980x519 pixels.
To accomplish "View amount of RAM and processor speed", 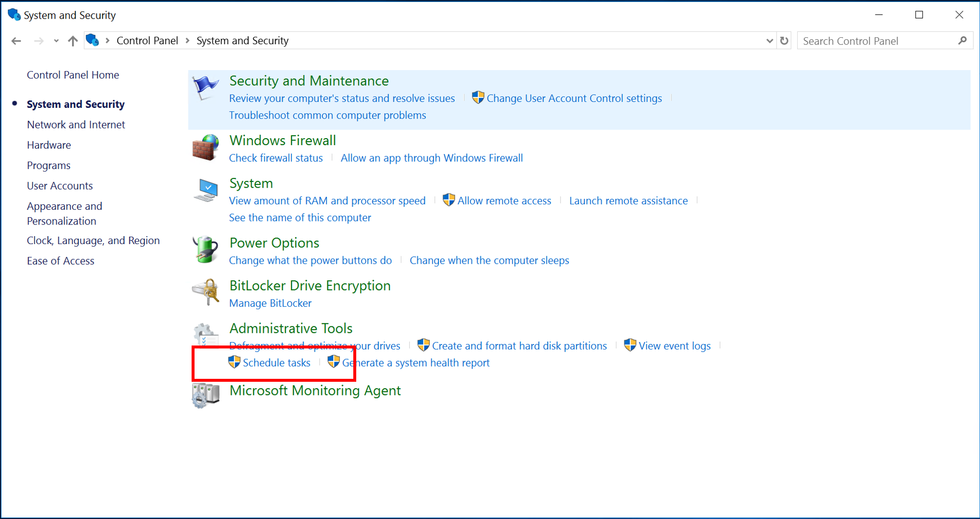I will coord(327,201).
